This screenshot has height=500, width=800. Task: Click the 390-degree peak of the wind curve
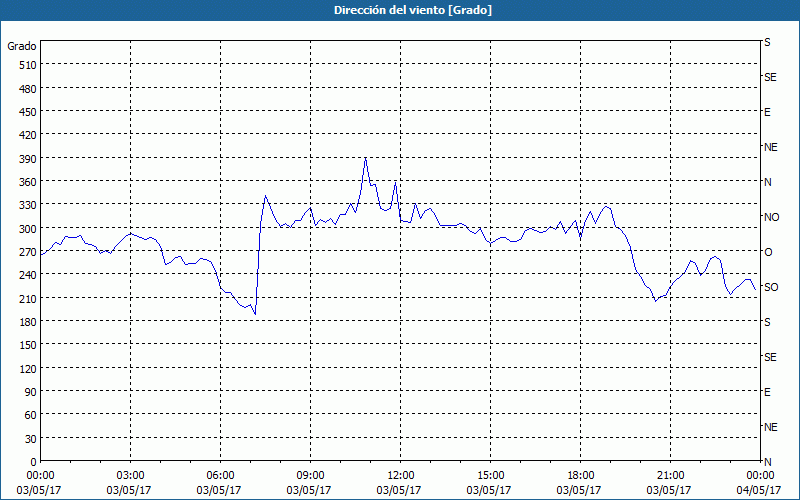365,159
